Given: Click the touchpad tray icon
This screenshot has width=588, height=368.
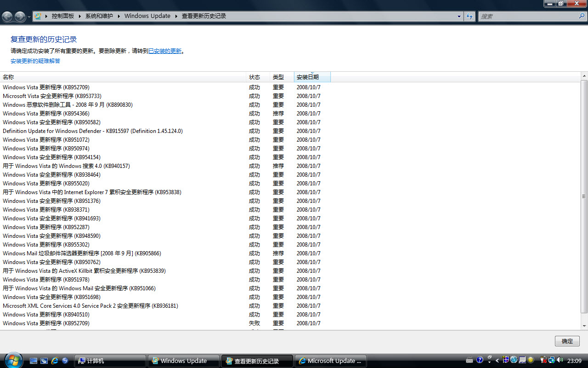Looking at the screenshot, I should pyautogui.click(x=522, y=360).
